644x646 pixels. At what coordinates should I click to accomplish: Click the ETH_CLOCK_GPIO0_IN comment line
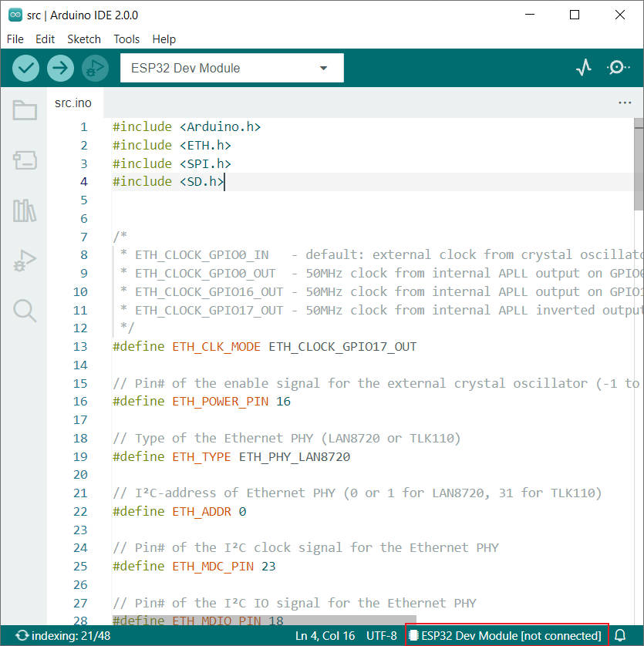(x=381, y=255)
